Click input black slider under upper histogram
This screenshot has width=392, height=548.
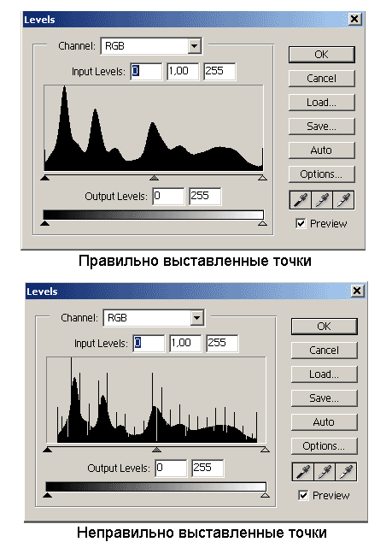(x=44, y=178)
